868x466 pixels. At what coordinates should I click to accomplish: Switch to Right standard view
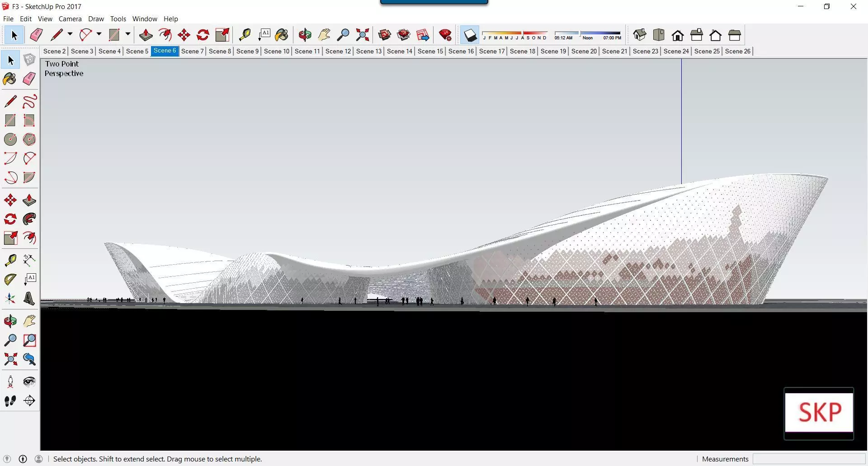coord(697,35)
